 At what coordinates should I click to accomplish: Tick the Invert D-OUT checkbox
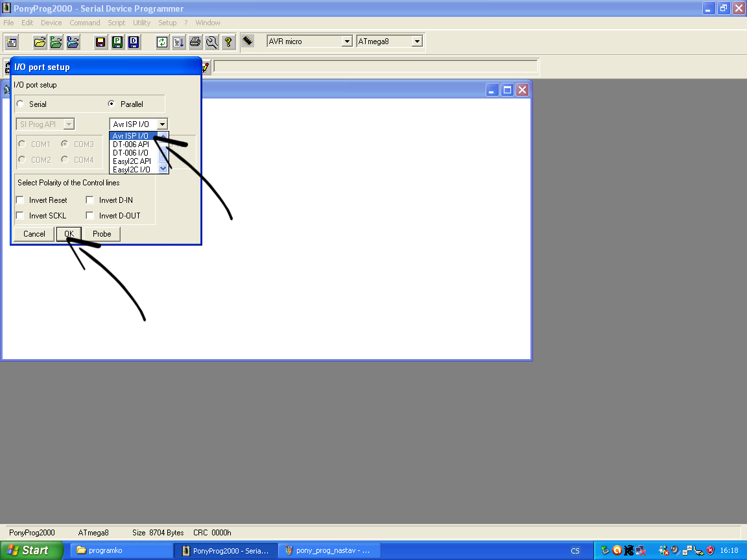89,216
